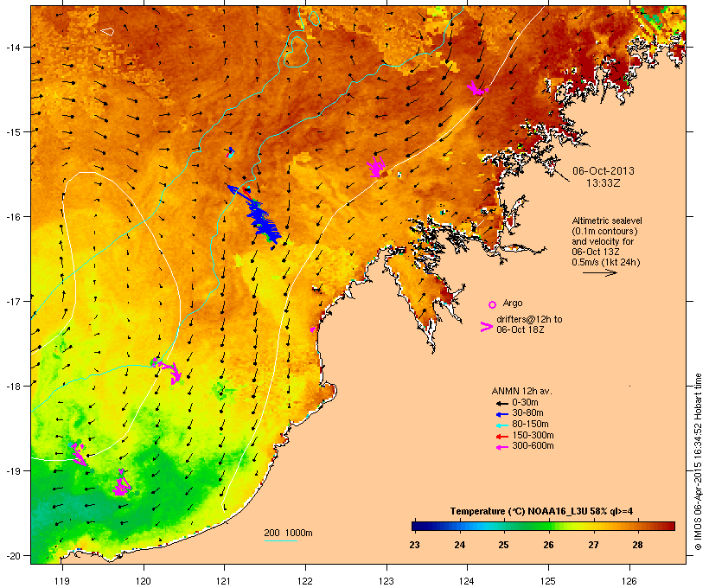Image resolution: width=709 pixels, height=588 pixels.
Task: Click the magenta marker near 19.2S 119.7E
Action: [x=121, y=483]
